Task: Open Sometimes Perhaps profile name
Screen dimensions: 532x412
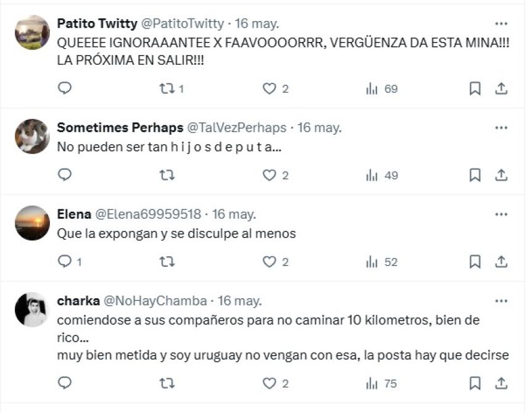Action: [120, 128]
